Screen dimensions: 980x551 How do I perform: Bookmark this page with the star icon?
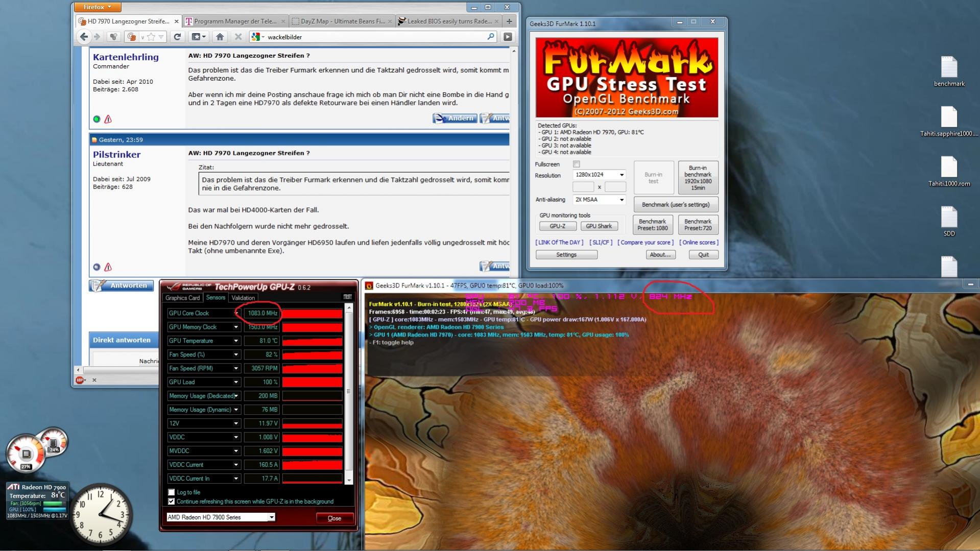click(x=151, y=37)
